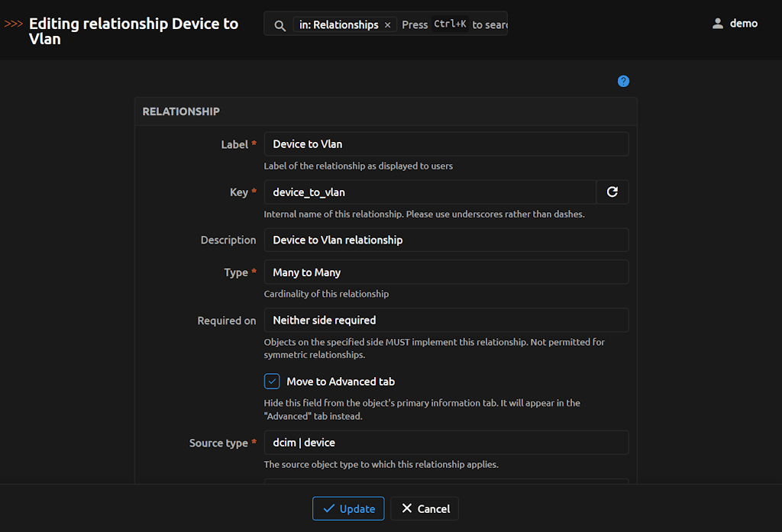Click the RELATIONSHIP panel header
The height and width of the screenshot is (532, 782).
[x=181, y=111]
